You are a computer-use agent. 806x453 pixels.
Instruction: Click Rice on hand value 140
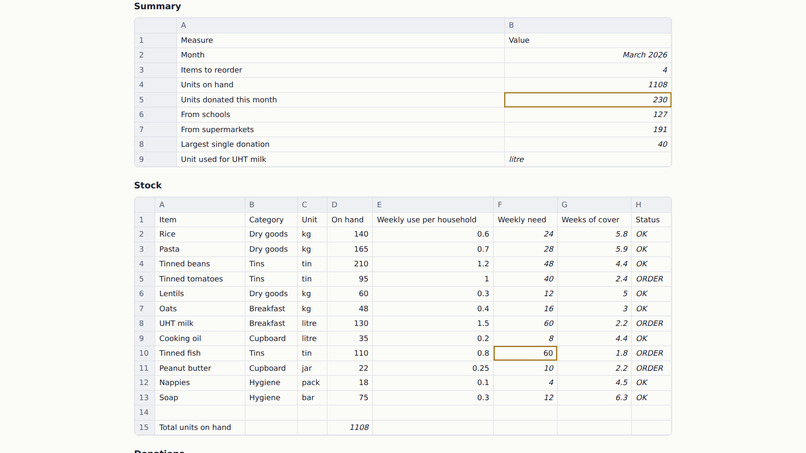click(350, 234)
